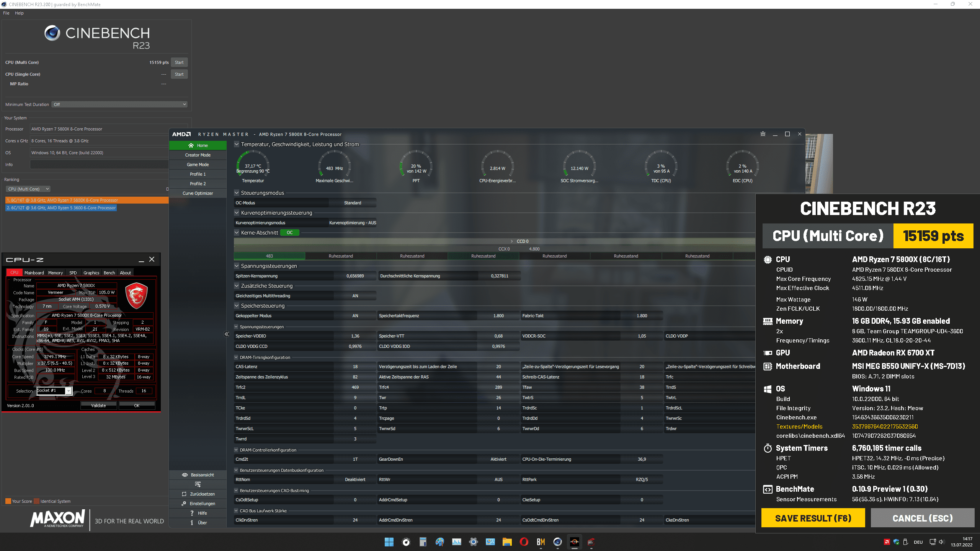This screenshot has height=551, width=980.
Task: Open Curve Optimizer in Ryzen Master
Action: point(198,193)
